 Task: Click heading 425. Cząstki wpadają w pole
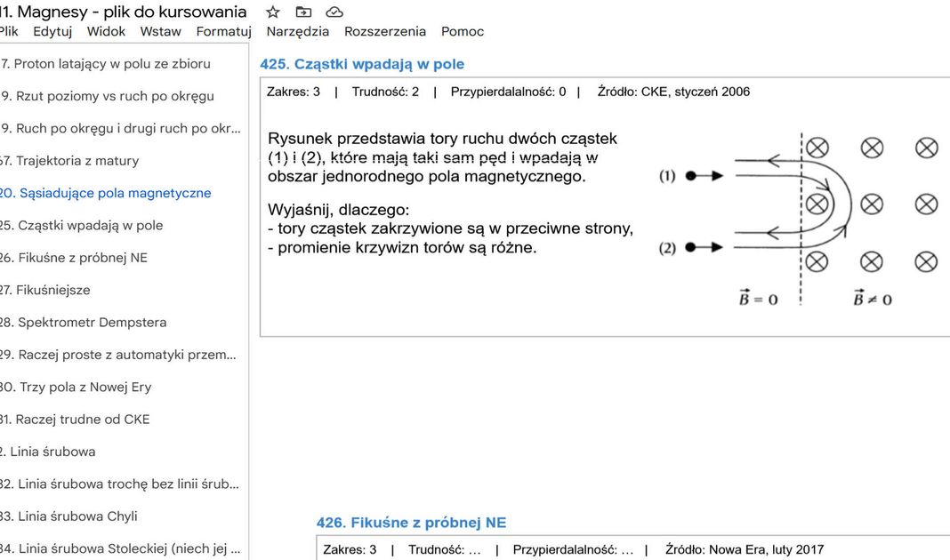pyautogui.click(x=361, y=64)
